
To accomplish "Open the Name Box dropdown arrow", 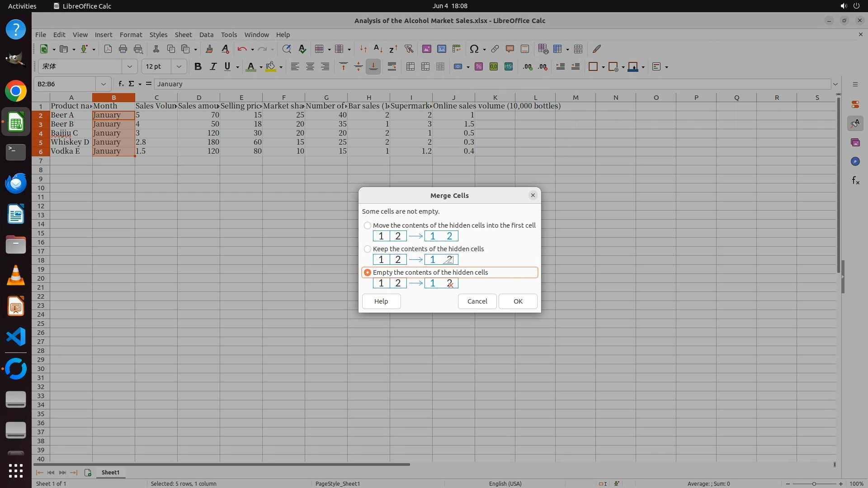I will point(104,84).
